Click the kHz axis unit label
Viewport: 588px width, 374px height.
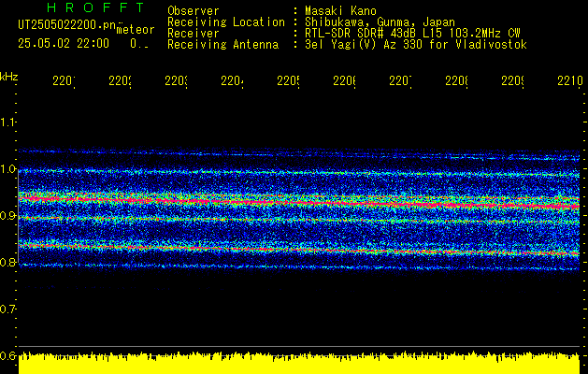point(8,77)
